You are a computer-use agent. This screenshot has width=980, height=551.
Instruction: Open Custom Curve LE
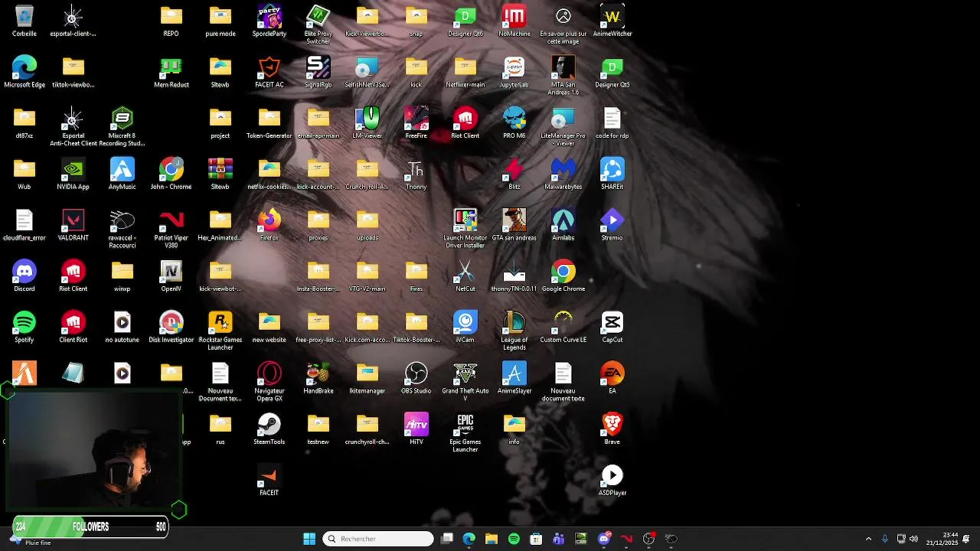point(563,328)
